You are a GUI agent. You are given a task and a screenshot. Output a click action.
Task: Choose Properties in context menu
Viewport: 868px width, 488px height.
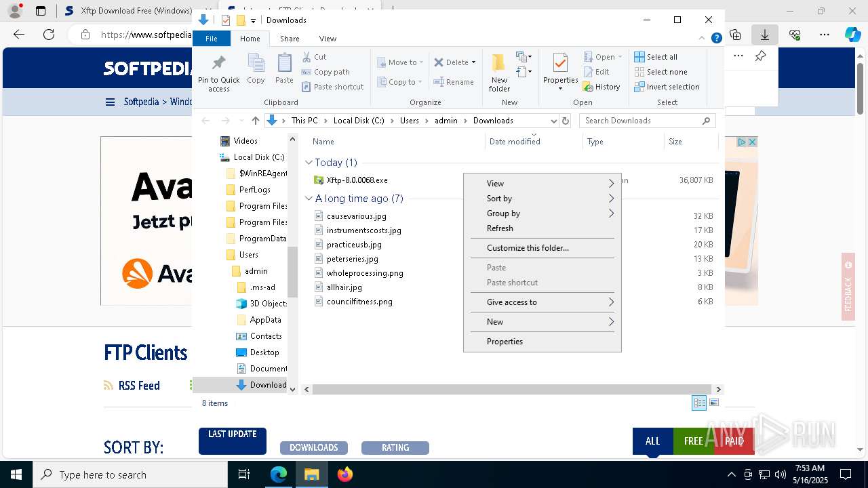[x=542, y=342]
